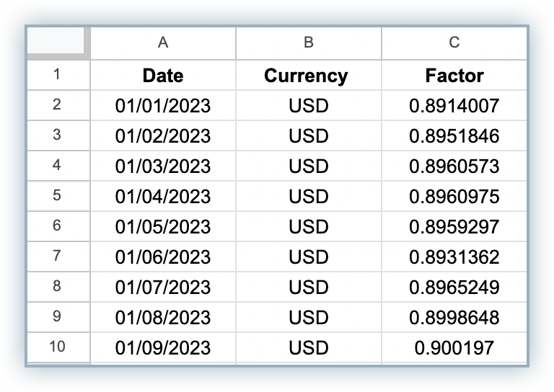This screenshot has height=392, width=554.
Task: Click the Date header cell
Action: pos(163,75)
